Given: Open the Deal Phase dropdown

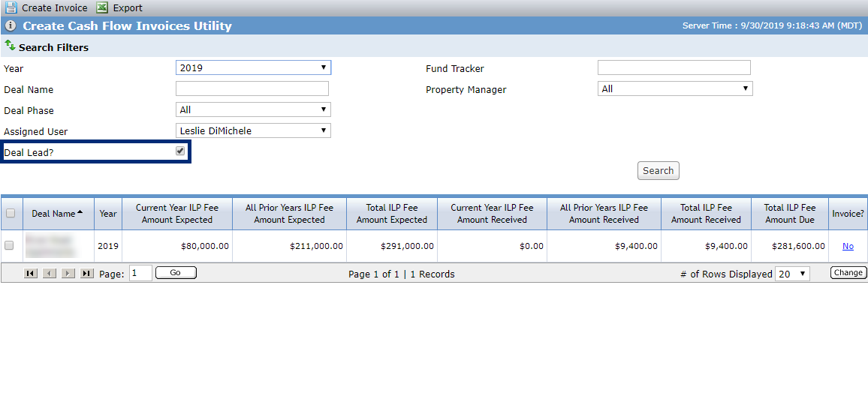Looking at the screenshot, I should pyautogui.click(x=253, y=109).
